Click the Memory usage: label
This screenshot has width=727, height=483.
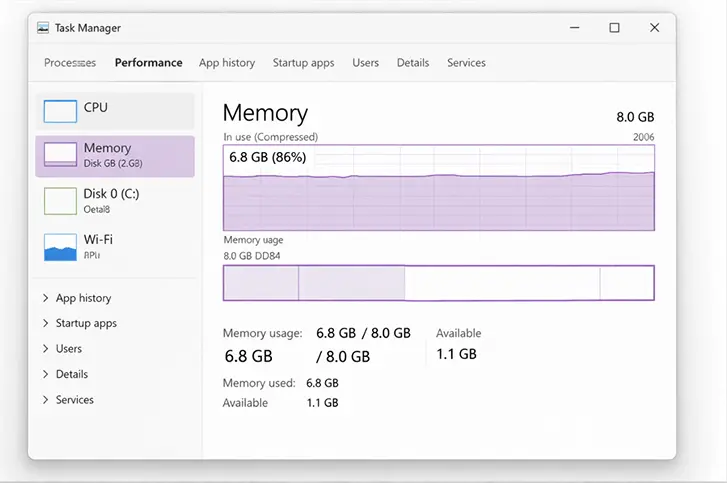click(x=262, y=333)
